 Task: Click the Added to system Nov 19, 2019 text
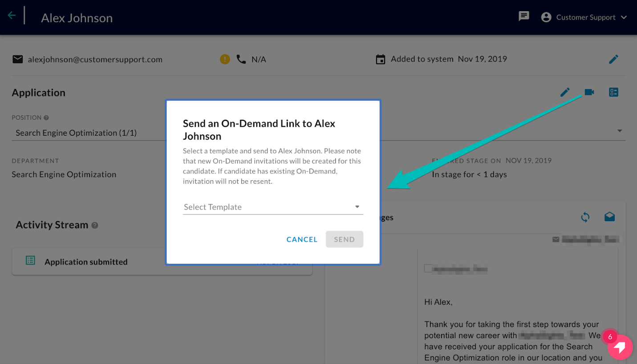click(x=449, y=59)
